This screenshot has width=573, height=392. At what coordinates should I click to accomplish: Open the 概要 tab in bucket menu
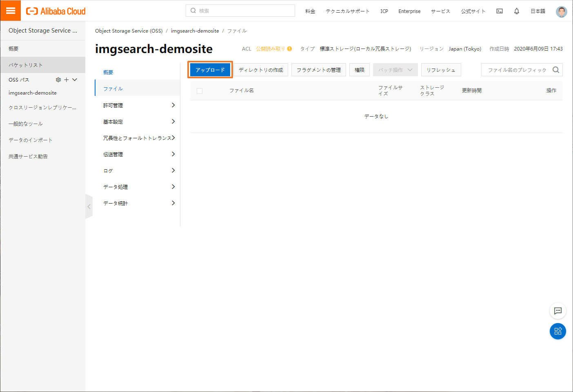(108, 72)
